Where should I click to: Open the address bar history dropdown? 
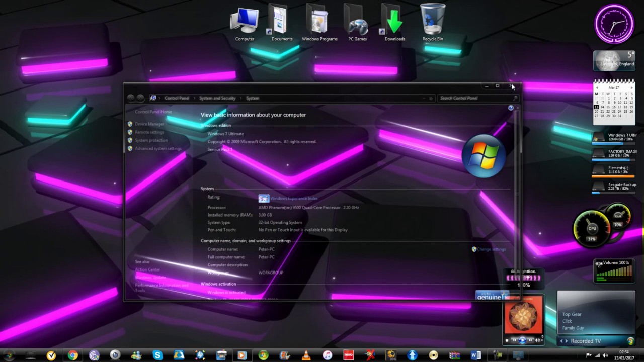424,99
